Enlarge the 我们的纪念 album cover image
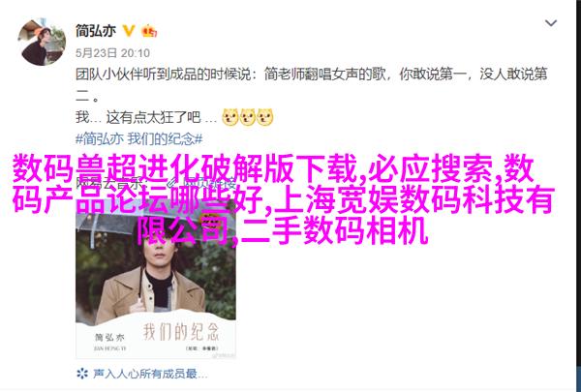This screenshot has width=581, height=392. click(x=156, y=280)
